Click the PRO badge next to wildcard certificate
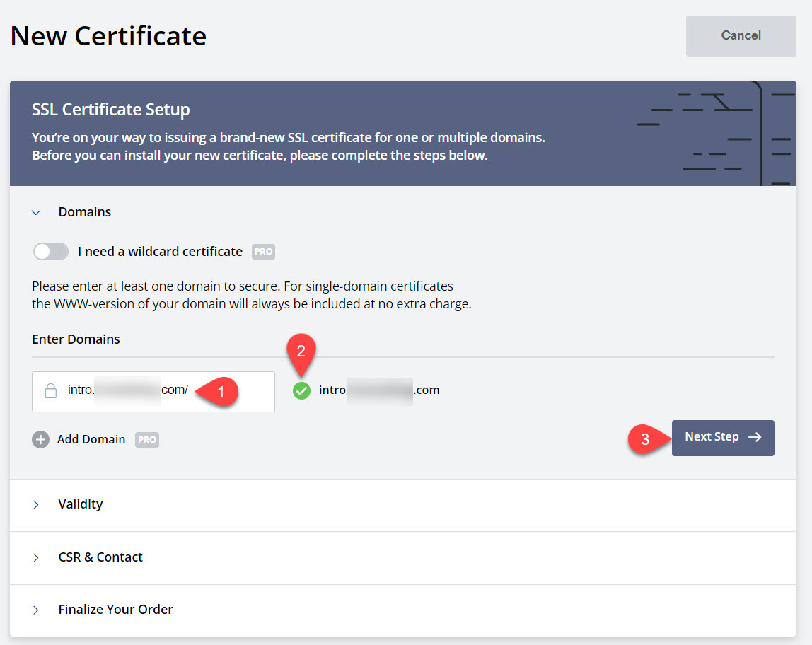The image size is (812, 645). click(263, 251)
